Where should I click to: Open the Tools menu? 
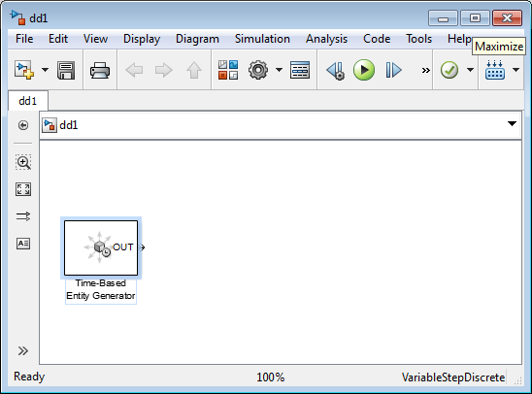(418, 39)
